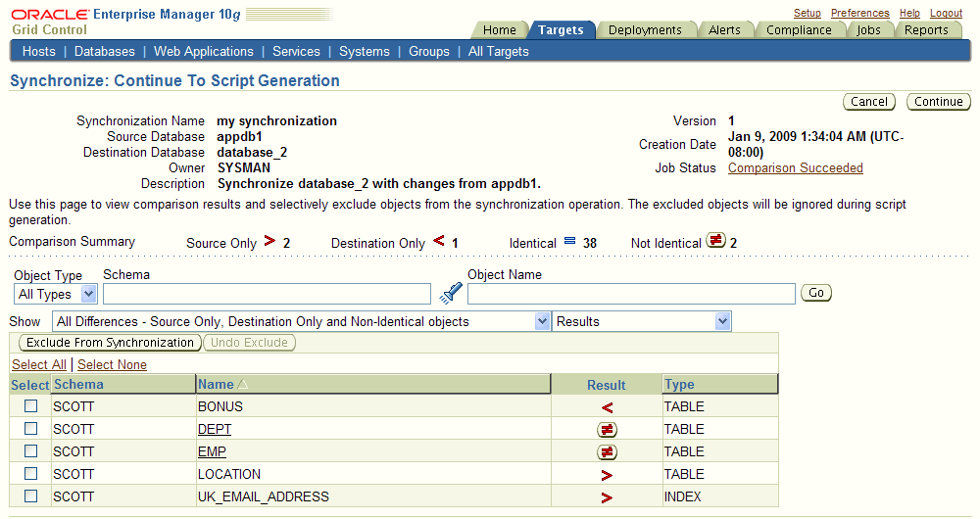The width and height of the screenshot is (980, 519).
Task: Open the Services subtab
Action: pos(296,51)
